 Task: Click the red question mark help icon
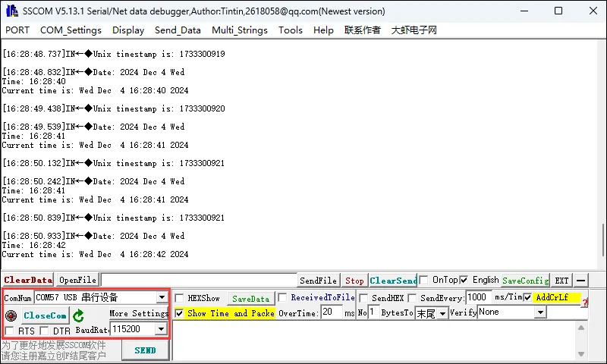coord(584,303)
